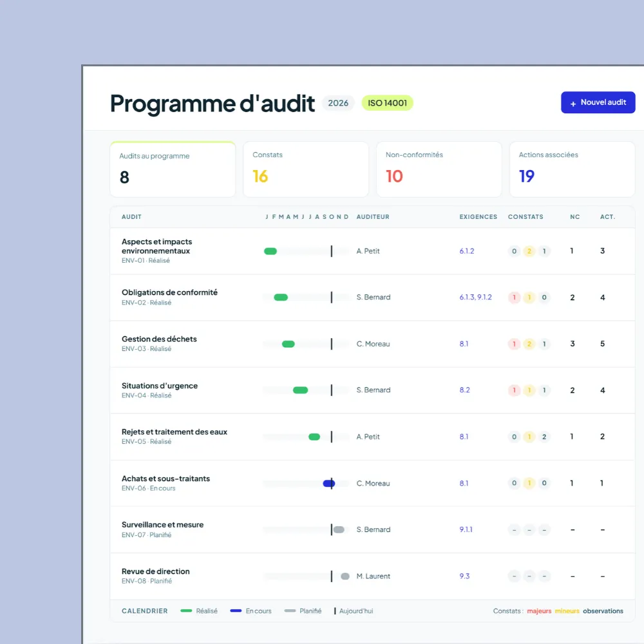
Task: Click the Nouvel audit button
Action: (598, 102)
